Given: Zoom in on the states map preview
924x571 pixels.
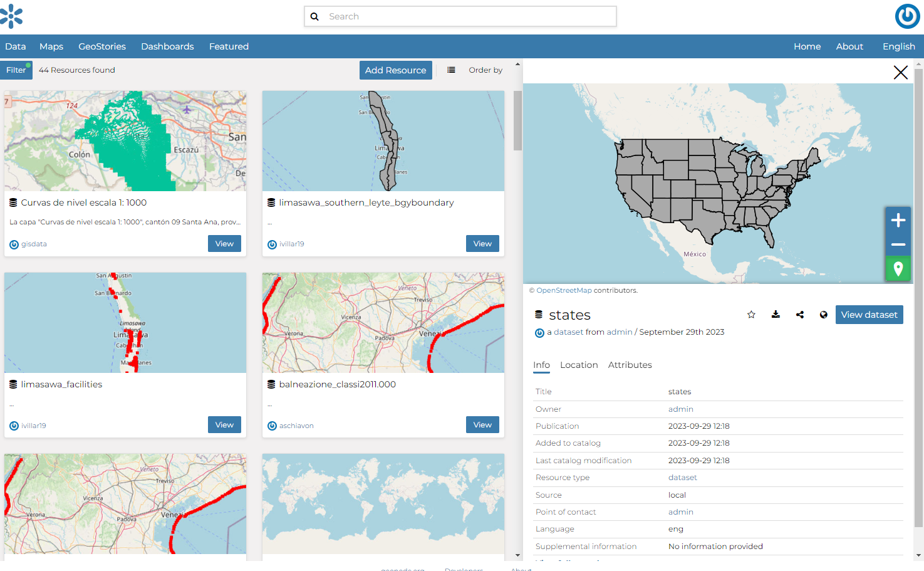Looking at the screenshot, I should click(898, 220).
